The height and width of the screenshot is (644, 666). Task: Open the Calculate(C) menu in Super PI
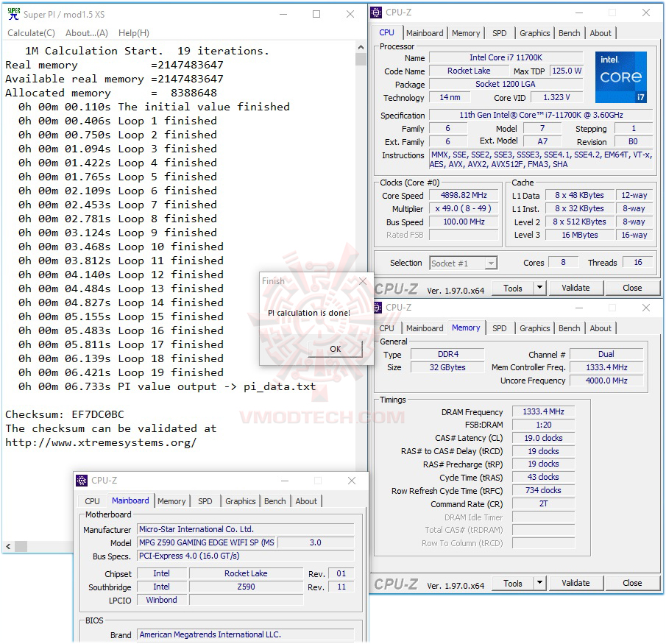tap(31, 33)
